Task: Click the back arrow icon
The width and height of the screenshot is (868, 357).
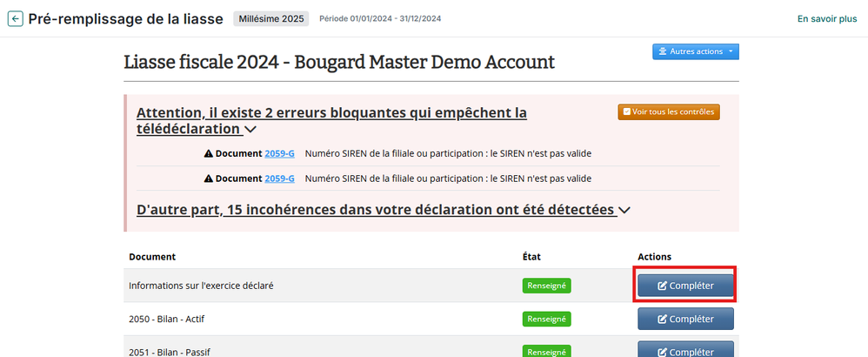Action: (15, 18)
